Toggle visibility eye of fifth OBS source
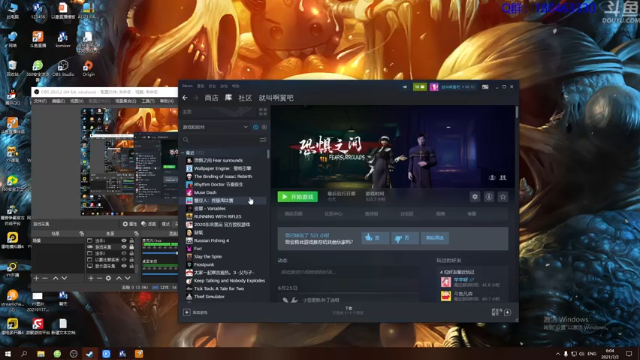Screen dimensions: 640x360 (x=124, y=266)
